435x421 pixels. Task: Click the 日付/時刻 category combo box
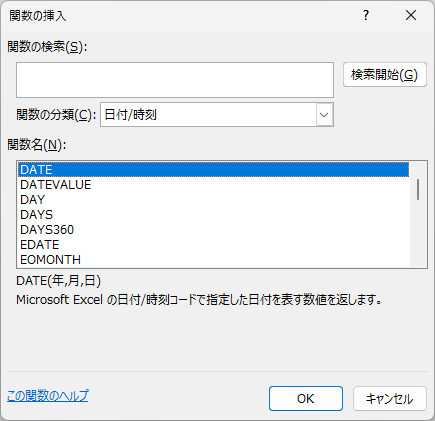pyautogui.click(x=217, y=115)
